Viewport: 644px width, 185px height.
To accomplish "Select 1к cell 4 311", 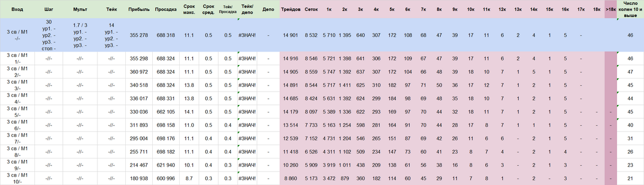I will click(329, 152).
